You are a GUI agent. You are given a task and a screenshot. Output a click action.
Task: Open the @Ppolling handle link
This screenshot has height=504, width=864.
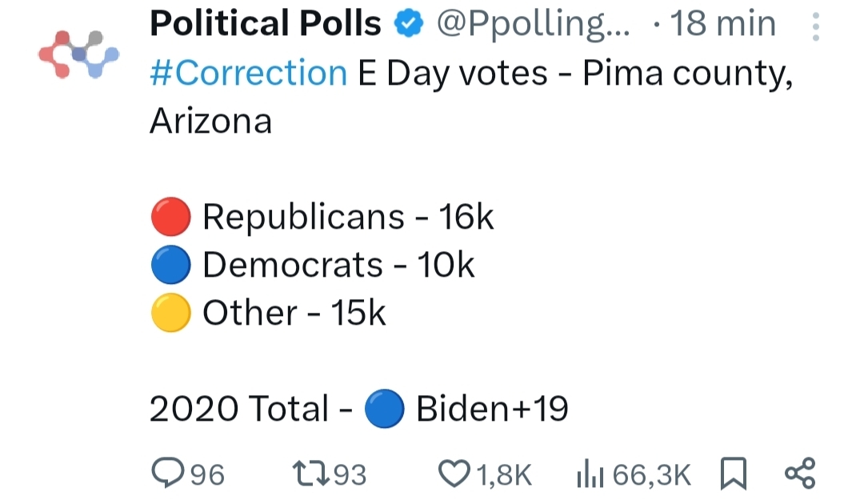pos(533,26)
